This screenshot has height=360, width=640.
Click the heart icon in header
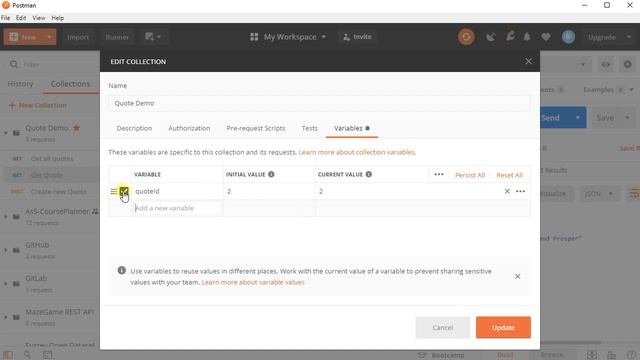coord(546,37)
